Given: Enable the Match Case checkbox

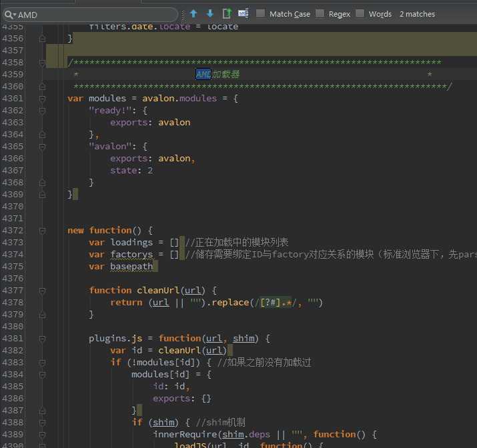Looking at the screenshot, I should [260, 13].
